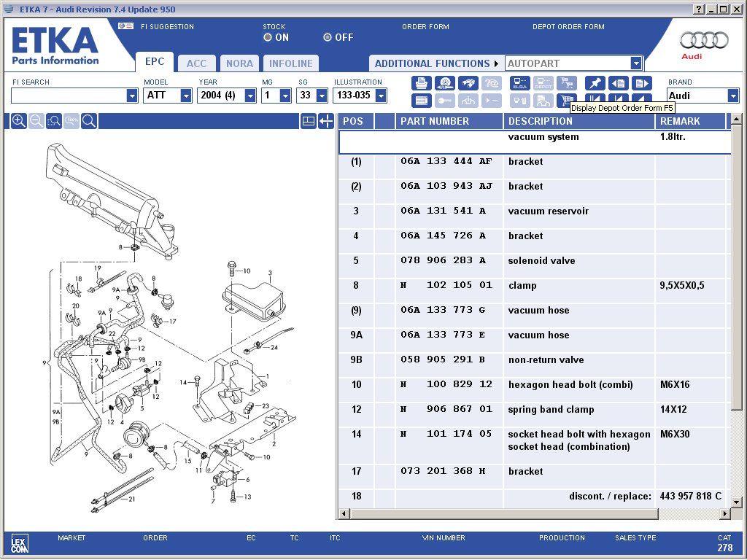
Task: Open the AUTOPART dropdown arrow
Action: point(636,63)
